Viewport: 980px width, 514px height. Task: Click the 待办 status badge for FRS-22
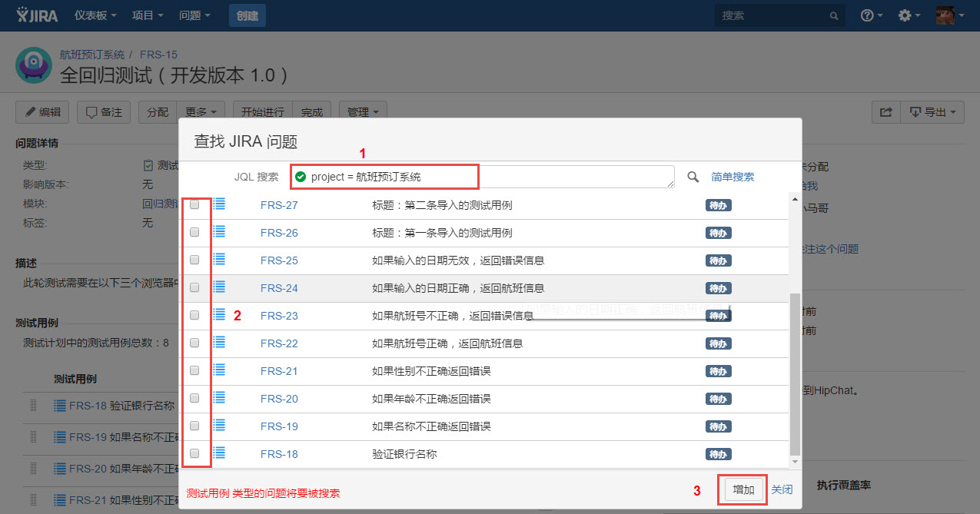718,343
